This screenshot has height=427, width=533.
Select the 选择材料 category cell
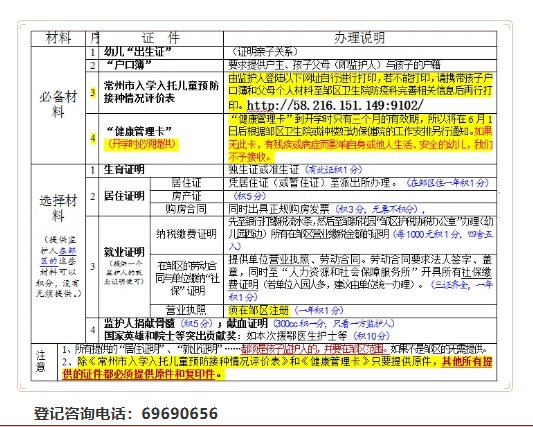(58, 208)
